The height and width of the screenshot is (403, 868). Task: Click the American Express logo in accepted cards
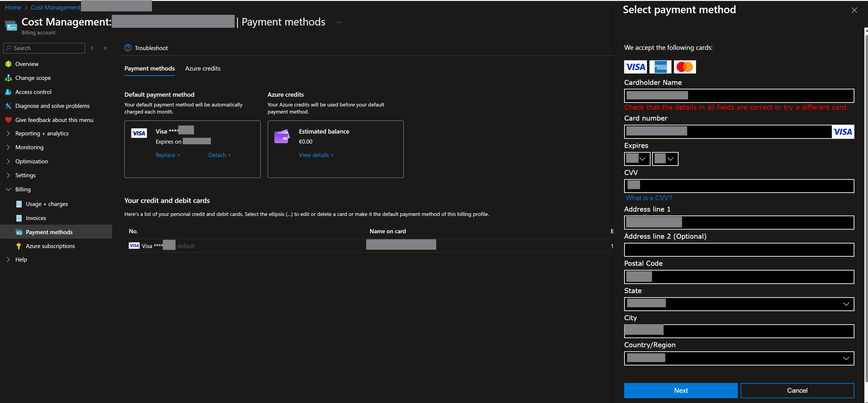660,67
